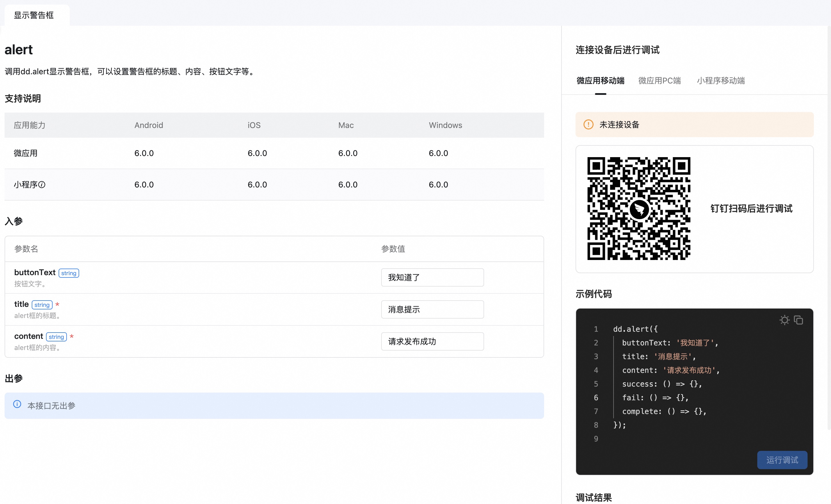
Task: Click the Android column header
Action: tap(149, 125)
